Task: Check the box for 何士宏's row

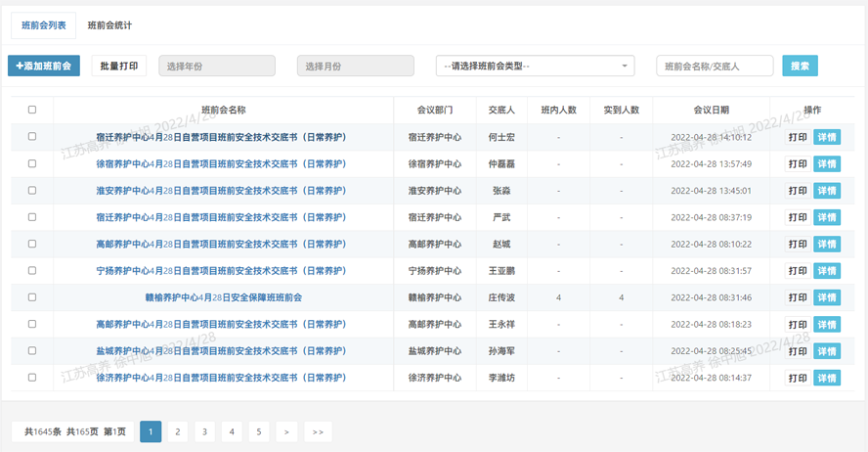Action: tap(32, 137)
